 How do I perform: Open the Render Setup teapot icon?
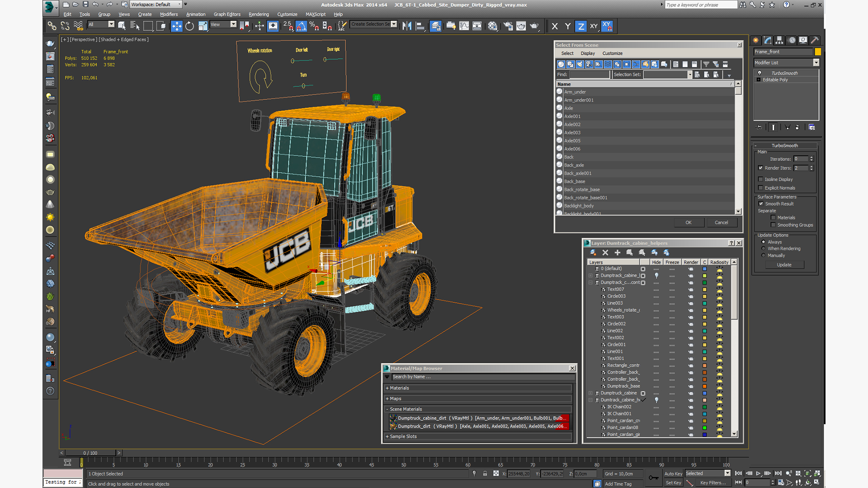click(x=508, y=26)
